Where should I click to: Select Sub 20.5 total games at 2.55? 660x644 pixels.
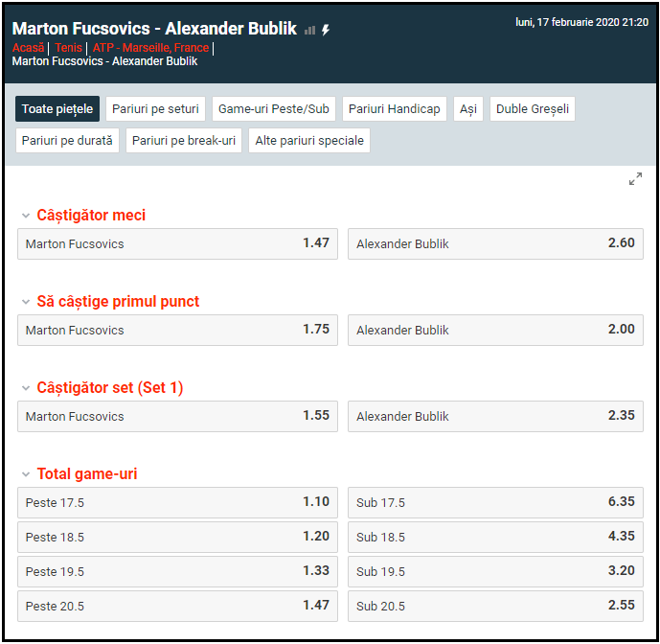[495, 606]
